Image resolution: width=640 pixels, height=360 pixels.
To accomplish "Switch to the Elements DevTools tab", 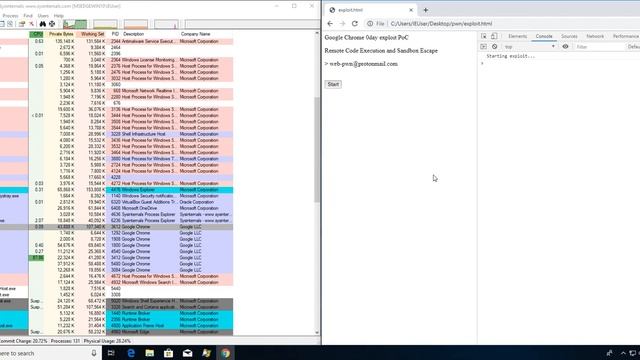I will tap(518, 36).
